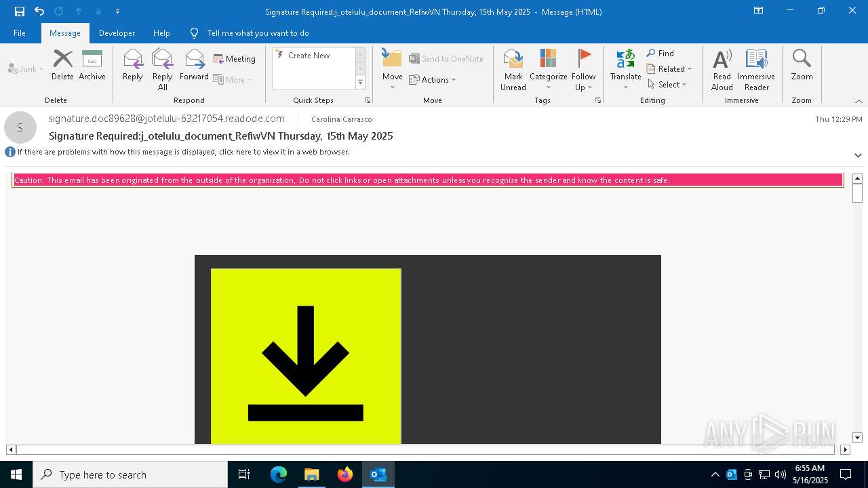Viewport: 868px width, 488px height.
Task: Click the caution banner text
Action: [342, 180]
